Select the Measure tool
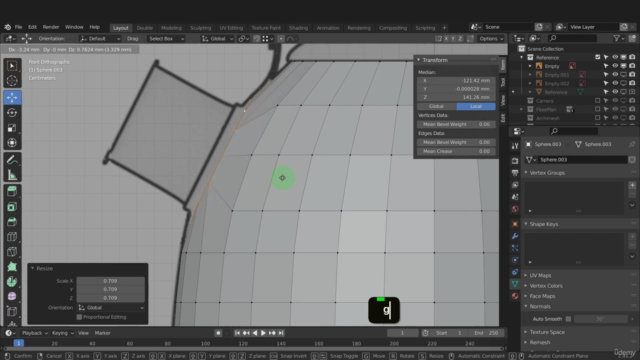Image resolution: width=640 pixels, height=360 pixels. pos(12,175)
